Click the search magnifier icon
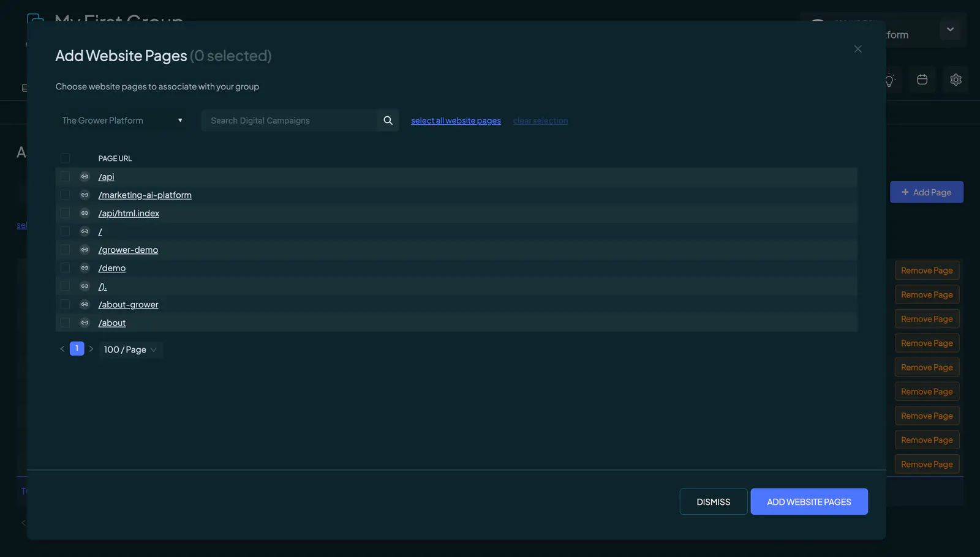Image resolution: width=980 pixels, height=557 pixels. point(388,121)
